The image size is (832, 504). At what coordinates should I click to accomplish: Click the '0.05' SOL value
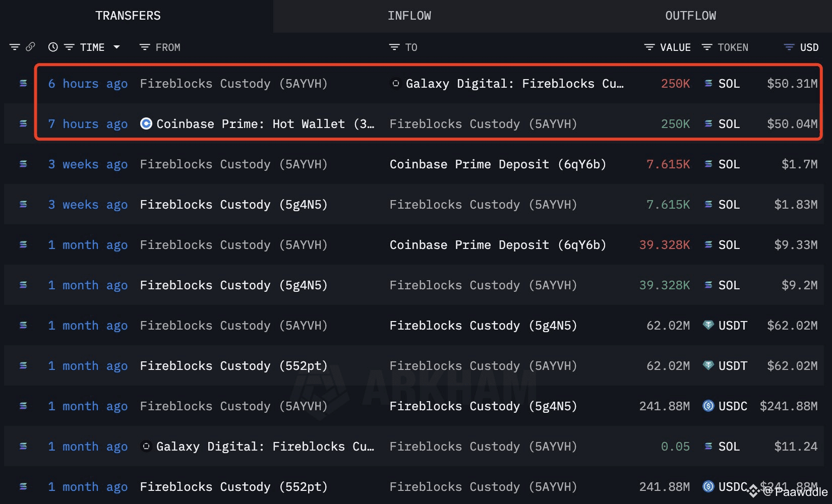675,447
